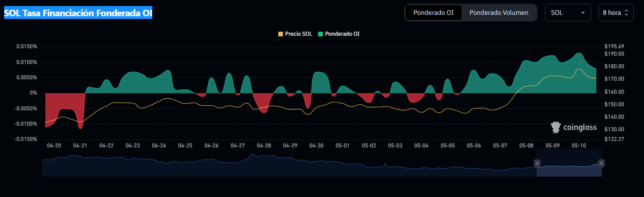Click the 05-05 date axis label
This screenshot has width=644, height=197.
click(x=448, y=146)
